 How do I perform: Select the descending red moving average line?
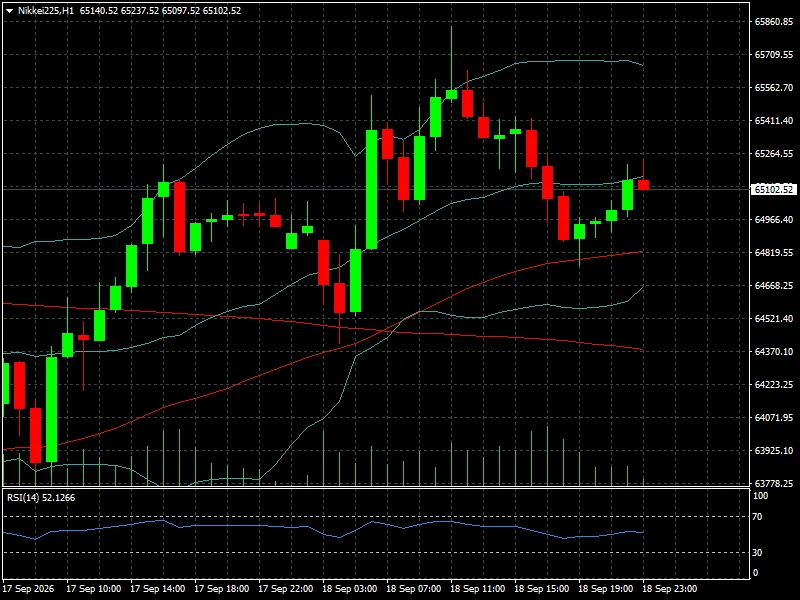[321, 327]
